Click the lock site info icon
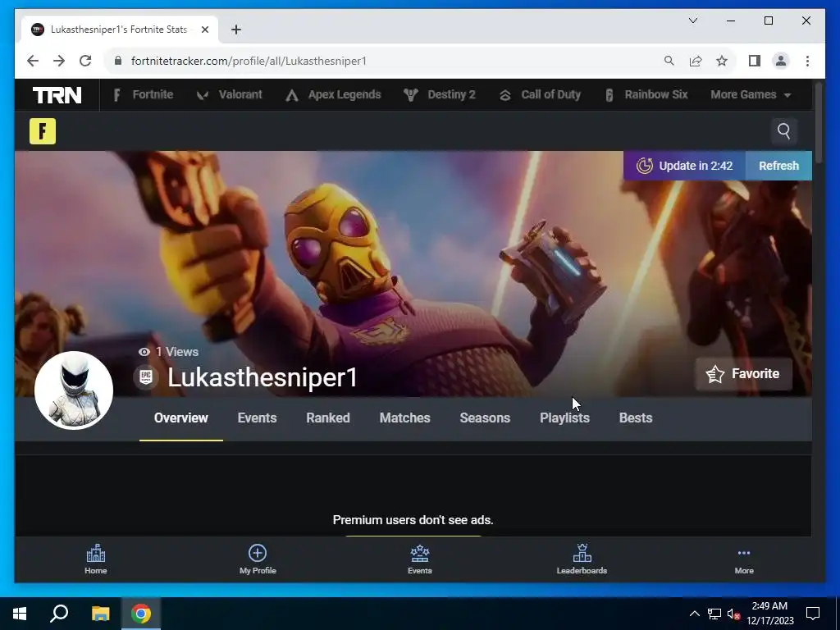Viewport: 840px width, 630px height. (x=118, y=61)
